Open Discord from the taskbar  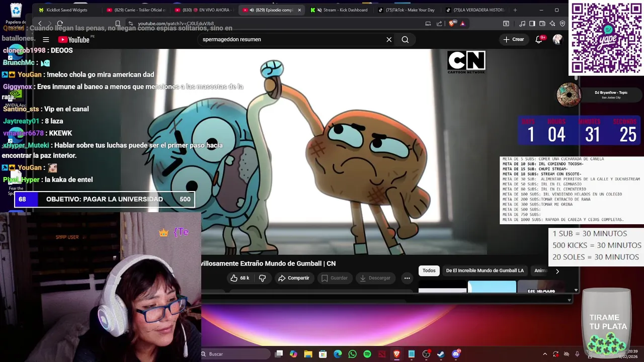point(456,354)
